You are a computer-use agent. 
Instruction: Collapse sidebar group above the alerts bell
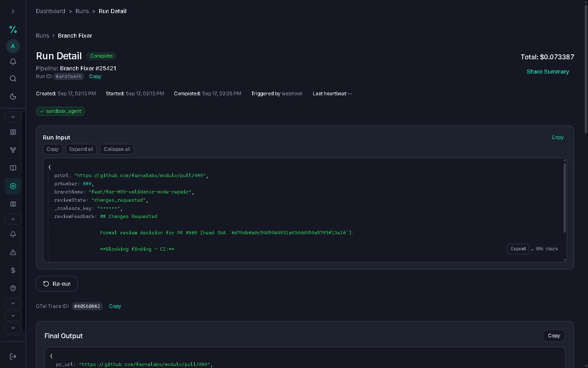click(13, 220)
